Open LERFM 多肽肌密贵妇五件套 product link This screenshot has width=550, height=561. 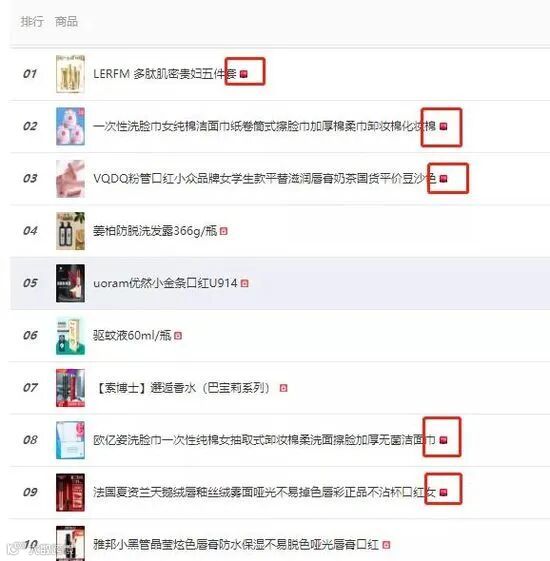pos(165,74)
